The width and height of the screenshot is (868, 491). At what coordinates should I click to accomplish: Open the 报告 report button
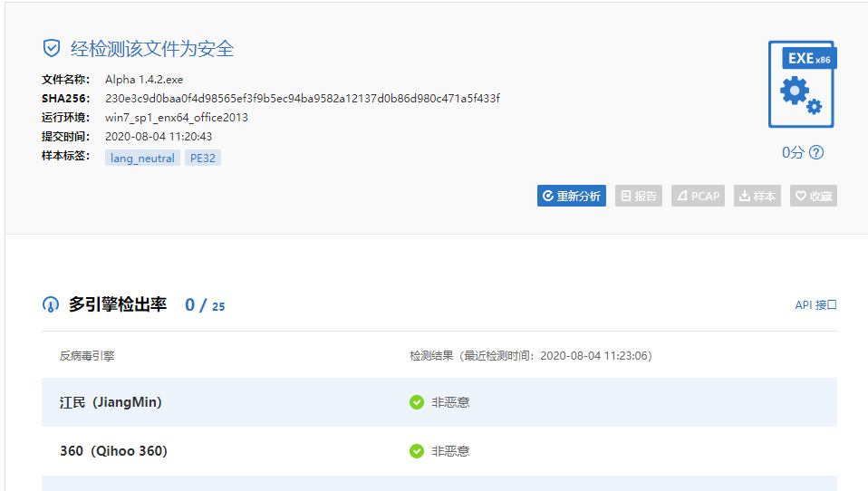(x=639, y=196)
